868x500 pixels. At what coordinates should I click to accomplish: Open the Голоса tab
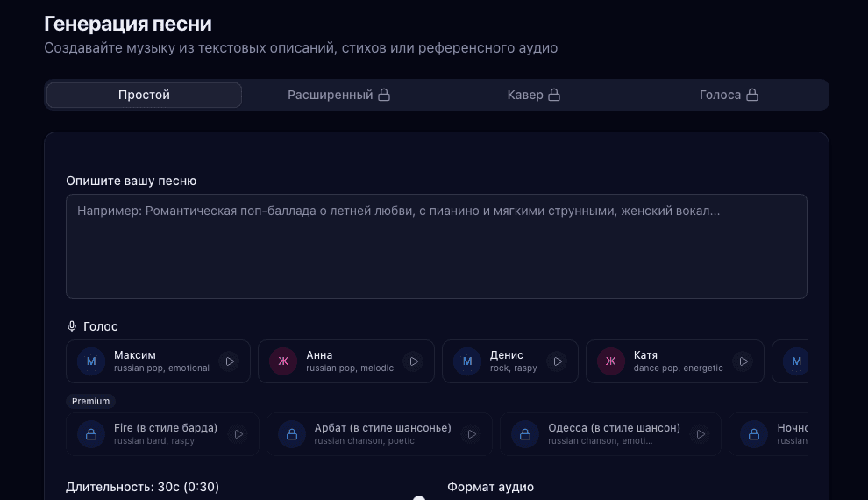[x=729, y=95]
